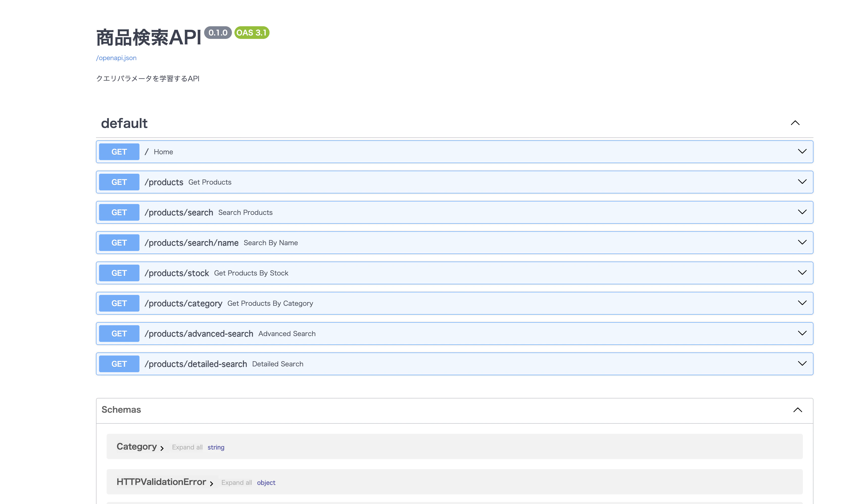Expand the GET / Home endpoint arrow
Screen dimensions: 865x504
pos(802,151)
